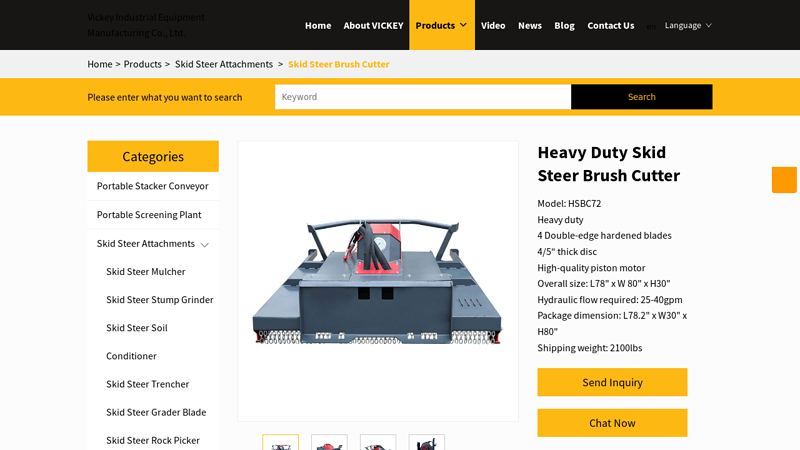800x450 pixels.
Task: Focus the Keyword search field
Action: tap(423, 96)
